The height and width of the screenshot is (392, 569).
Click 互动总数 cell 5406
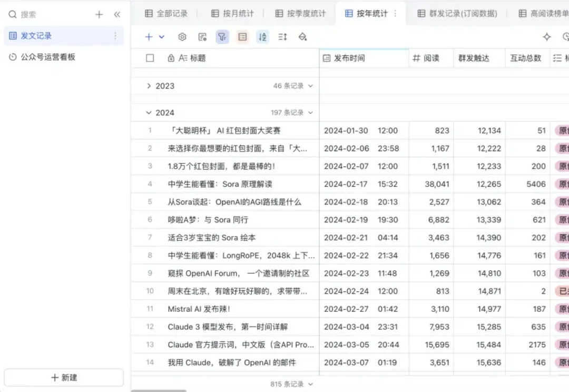click(x=527, y=184)
